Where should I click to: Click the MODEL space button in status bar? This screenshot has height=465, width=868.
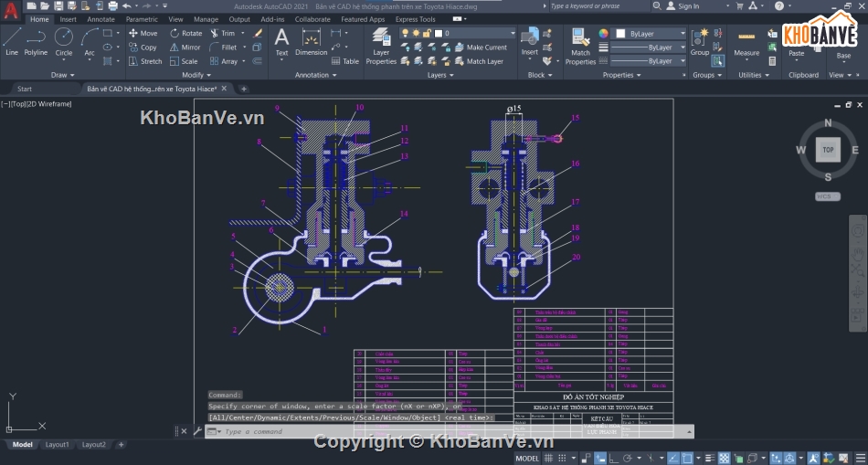(x=527, y=458)
